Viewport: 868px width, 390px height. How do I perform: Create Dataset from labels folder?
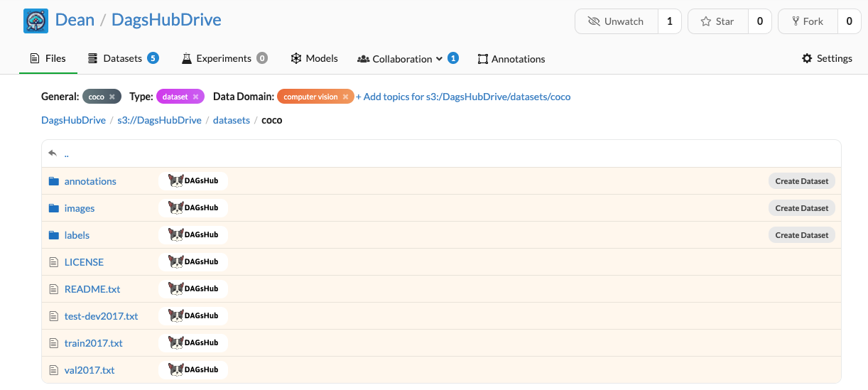point(801,235)
